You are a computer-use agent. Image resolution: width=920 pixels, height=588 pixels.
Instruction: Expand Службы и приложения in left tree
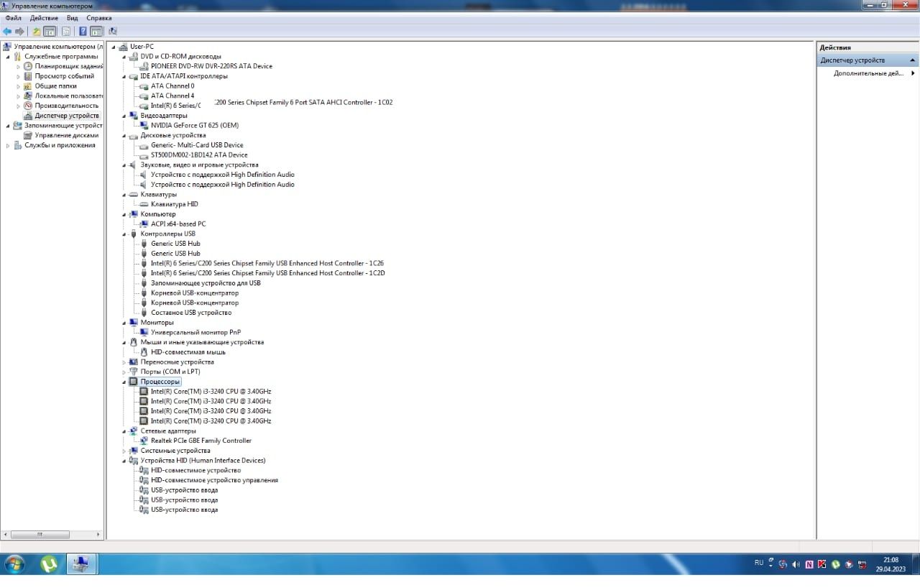click(x=8, y=145)
